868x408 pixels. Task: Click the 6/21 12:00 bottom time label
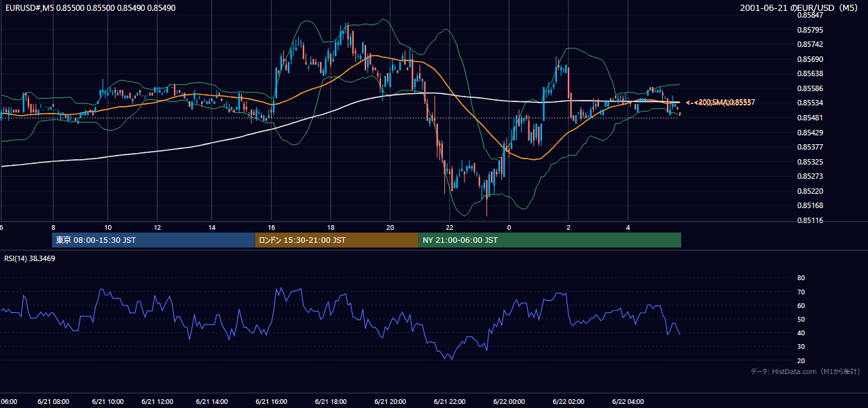(x=159, y=401)
